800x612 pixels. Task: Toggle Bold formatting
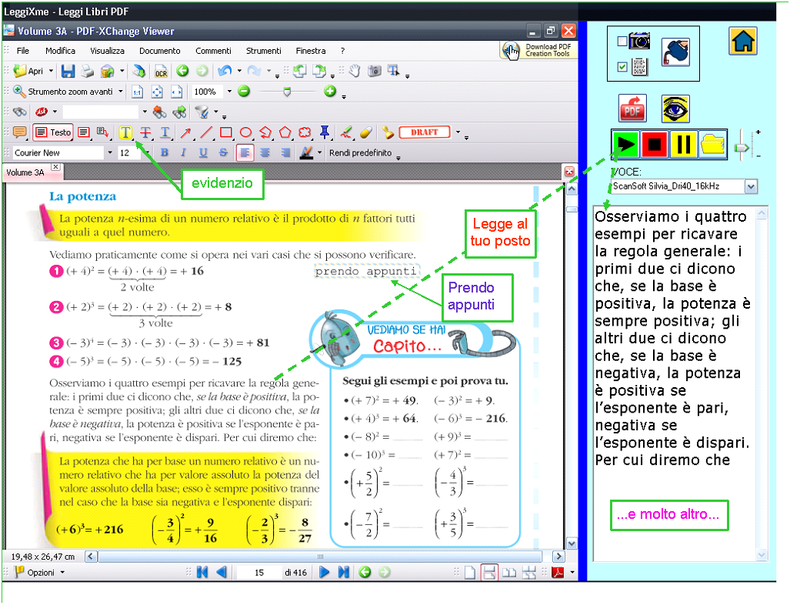coord(164,152)
